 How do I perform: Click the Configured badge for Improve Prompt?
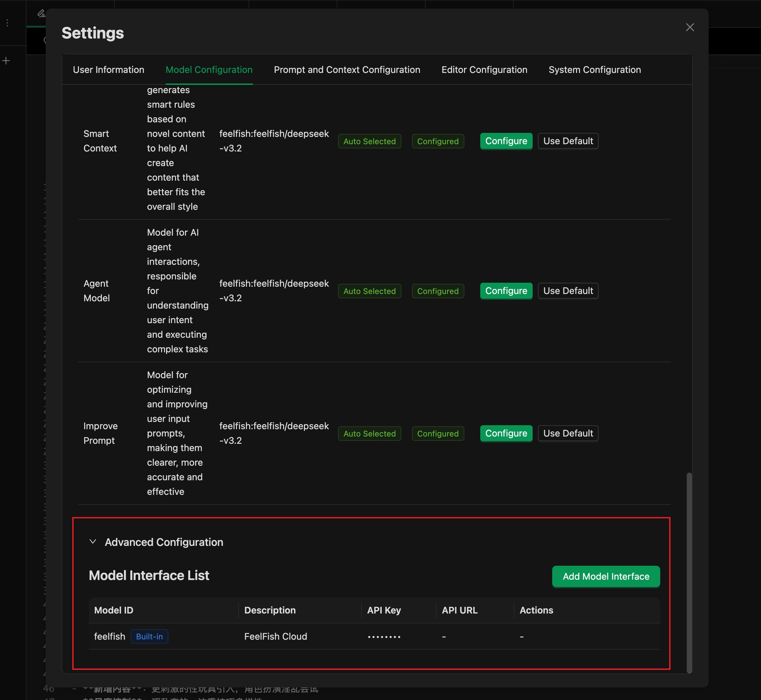pyautogui.click(x=438, y=433)
